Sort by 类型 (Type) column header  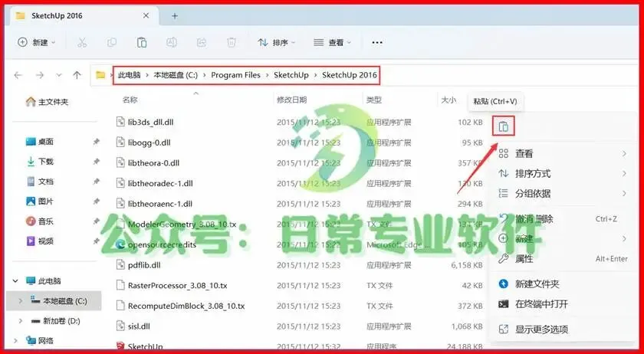point(374,100)
